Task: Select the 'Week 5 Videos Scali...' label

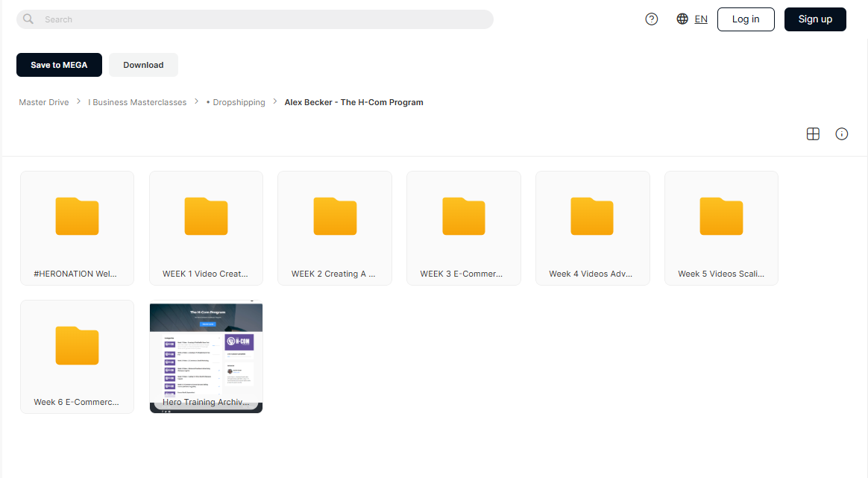Action: point(721,274)
